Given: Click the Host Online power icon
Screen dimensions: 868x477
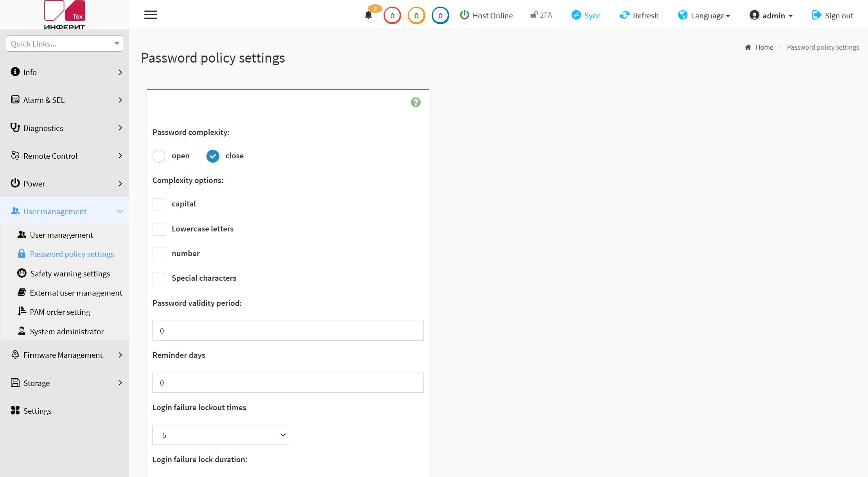Looking at the screenshot, I should click(x=464, y=15).
